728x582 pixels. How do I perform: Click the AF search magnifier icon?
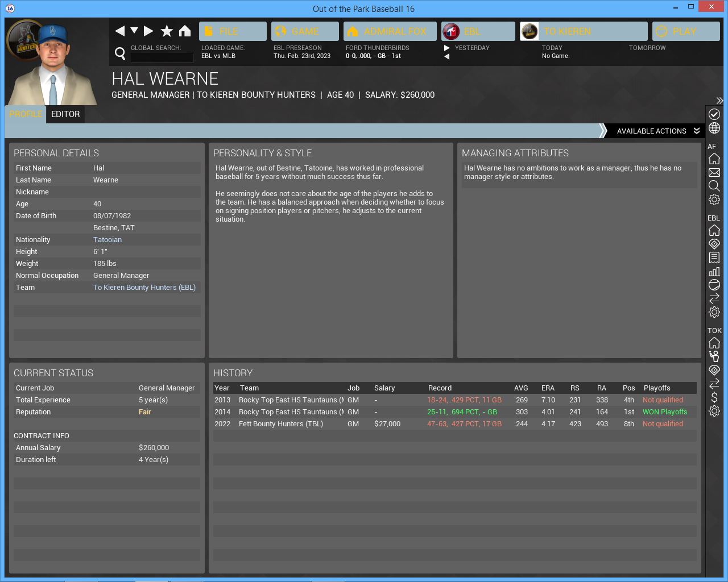[x=714, y=186]
